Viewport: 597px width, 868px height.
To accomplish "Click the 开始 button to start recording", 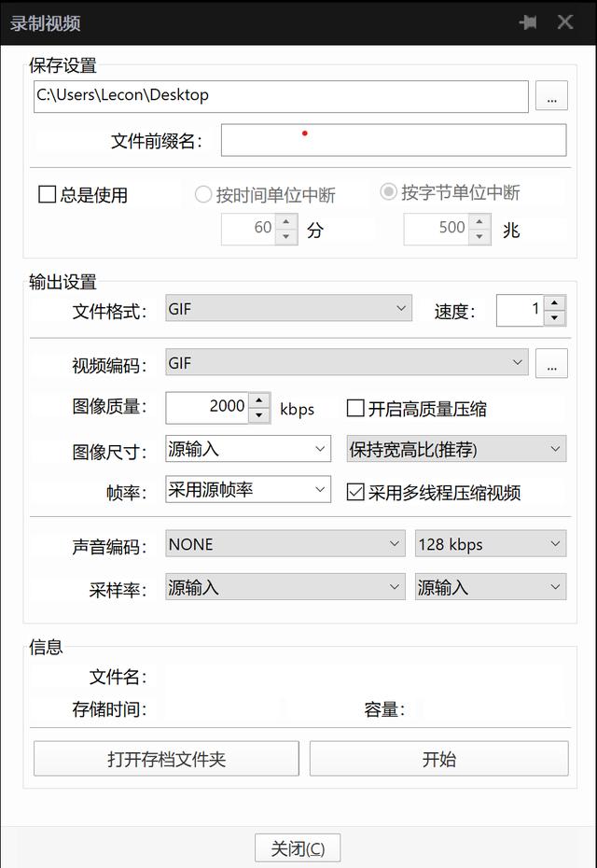I will tap(438, 759).
